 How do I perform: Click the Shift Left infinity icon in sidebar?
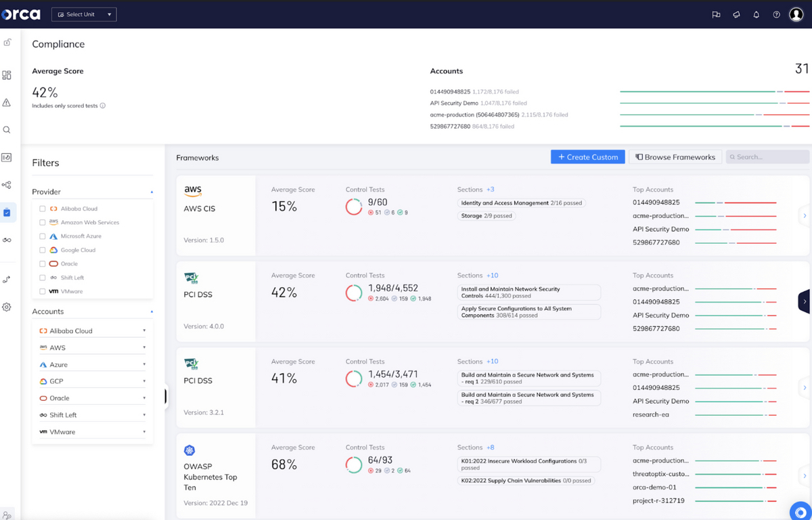pyautogui.click(x=7, y=239)
